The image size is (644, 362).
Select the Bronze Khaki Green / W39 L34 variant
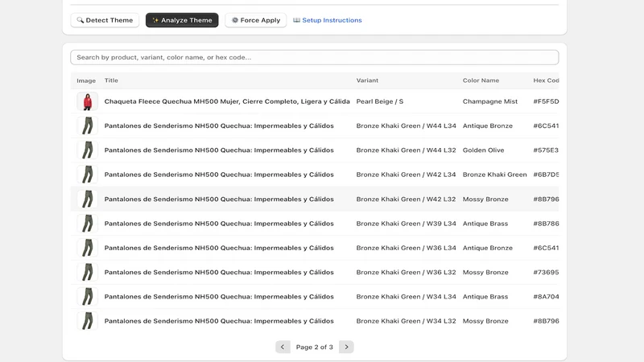tap(407, 224)
